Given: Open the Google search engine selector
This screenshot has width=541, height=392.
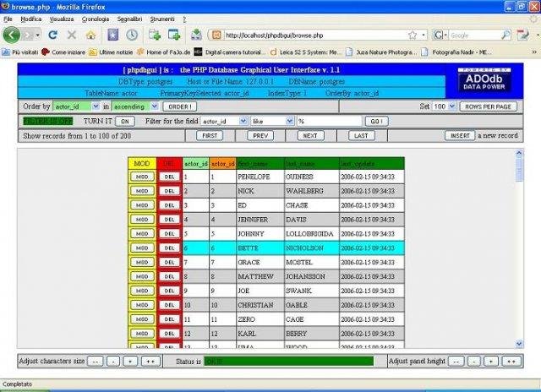Looking at the screenshot, I should pos(440,35).
